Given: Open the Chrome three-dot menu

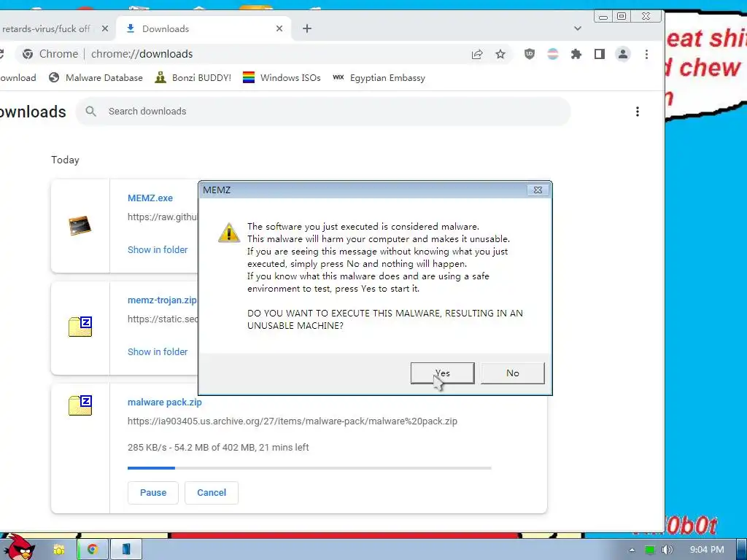Looking at the screenshot, I should pos(646,54).
